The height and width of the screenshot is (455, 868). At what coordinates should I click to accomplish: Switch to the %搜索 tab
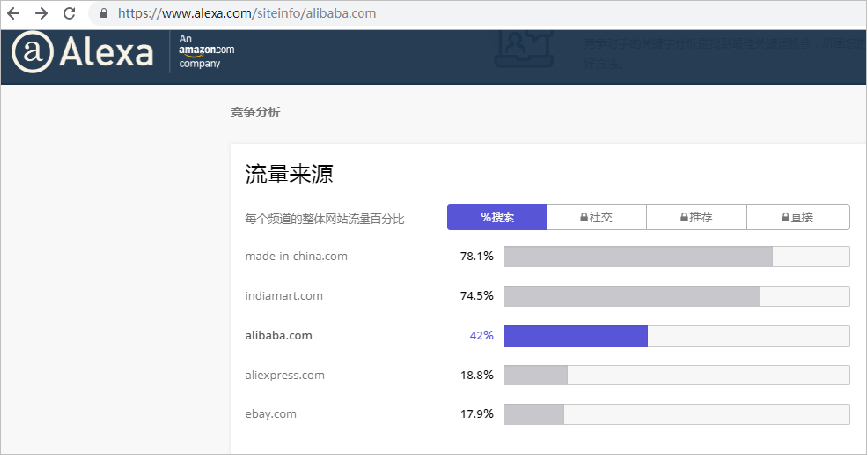coord(498,217)
